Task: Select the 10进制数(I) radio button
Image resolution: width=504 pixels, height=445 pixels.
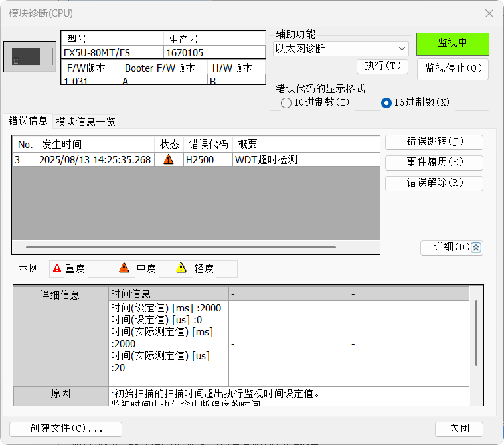Action: click(x=286, y=103)
